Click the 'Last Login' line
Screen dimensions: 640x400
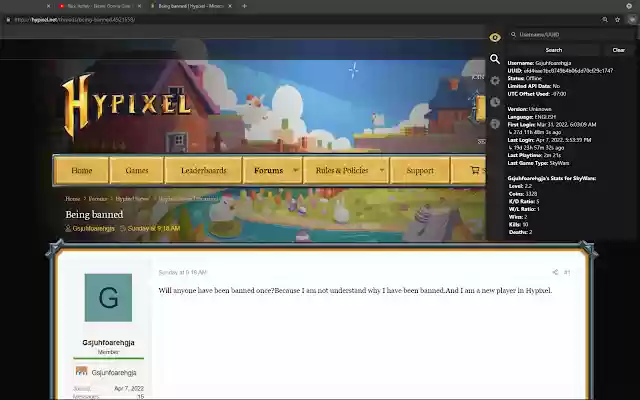pos(549,140)
